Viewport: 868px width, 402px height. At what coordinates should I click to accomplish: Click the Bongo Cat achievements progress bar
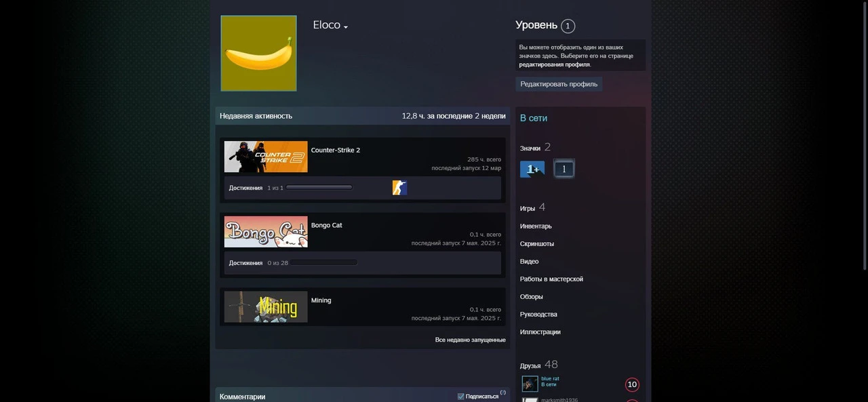tap(324, 262)
